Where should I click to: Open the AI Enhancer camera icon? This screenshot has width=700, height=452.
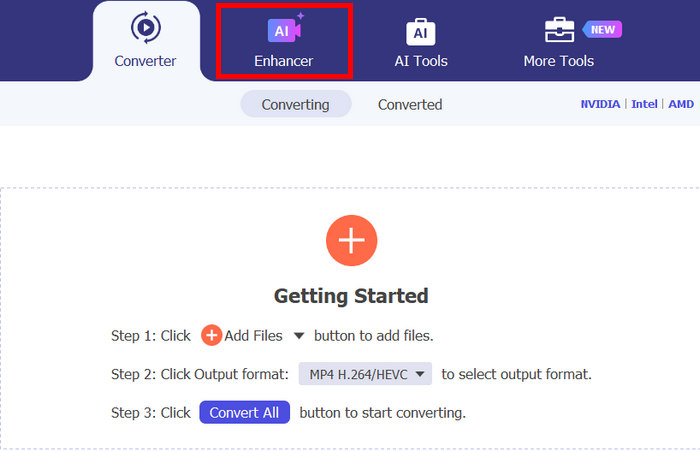click(284, 29)
